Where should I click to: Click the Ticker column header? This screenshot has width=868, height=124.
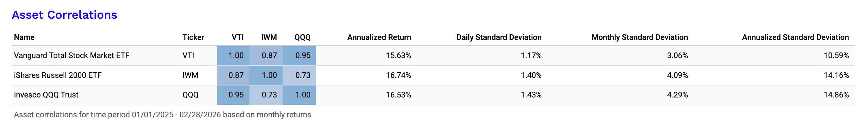[193, 37]
